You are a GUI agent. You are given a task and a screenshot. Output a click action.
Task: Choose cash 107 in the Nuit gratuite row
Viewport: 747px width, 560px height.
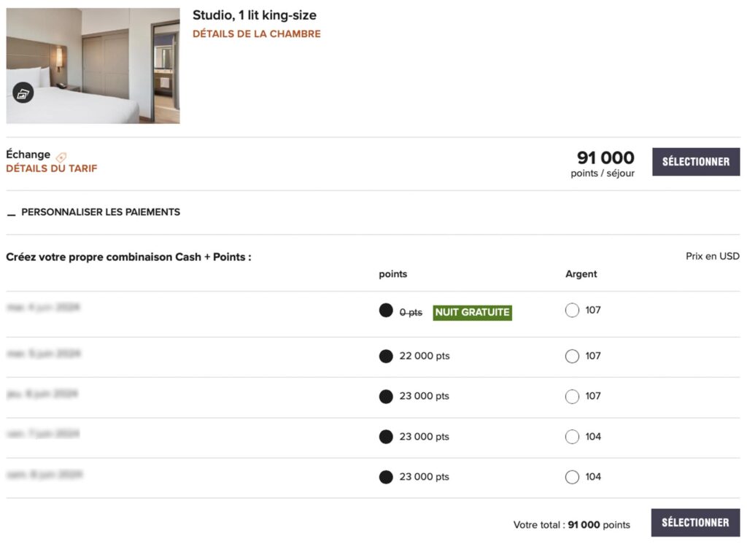pos(572,311)
